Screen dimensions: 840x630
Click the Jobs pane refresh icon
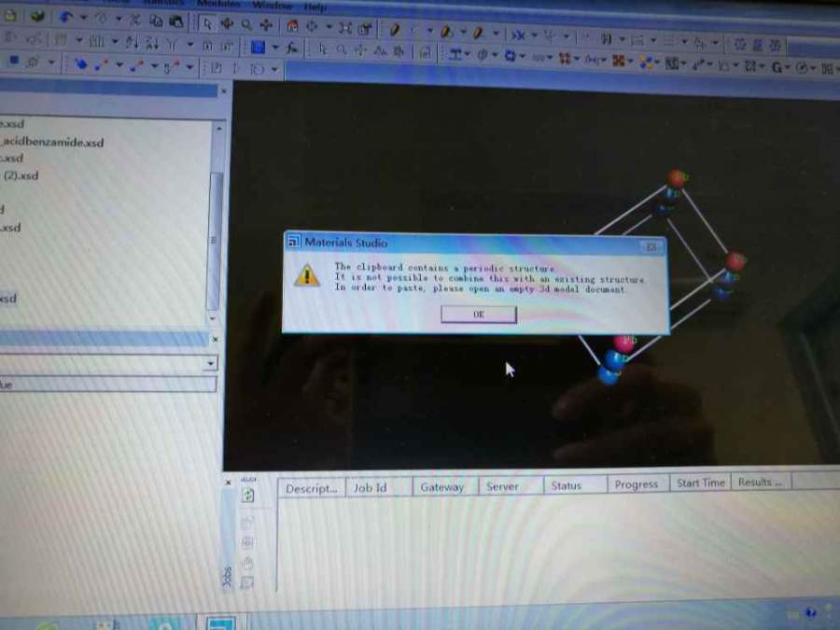pyautogui.click(x=248, y=496)
